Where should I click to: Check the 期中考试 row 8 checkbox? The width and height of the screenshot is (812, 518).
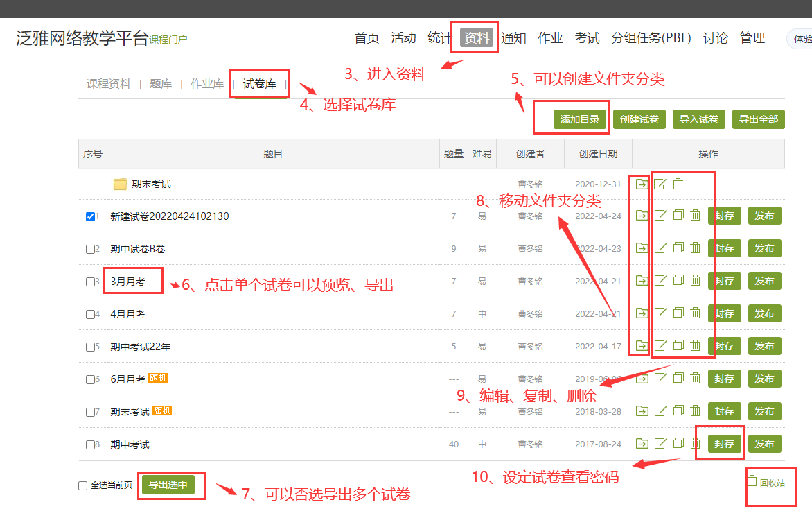coord(90,445)
